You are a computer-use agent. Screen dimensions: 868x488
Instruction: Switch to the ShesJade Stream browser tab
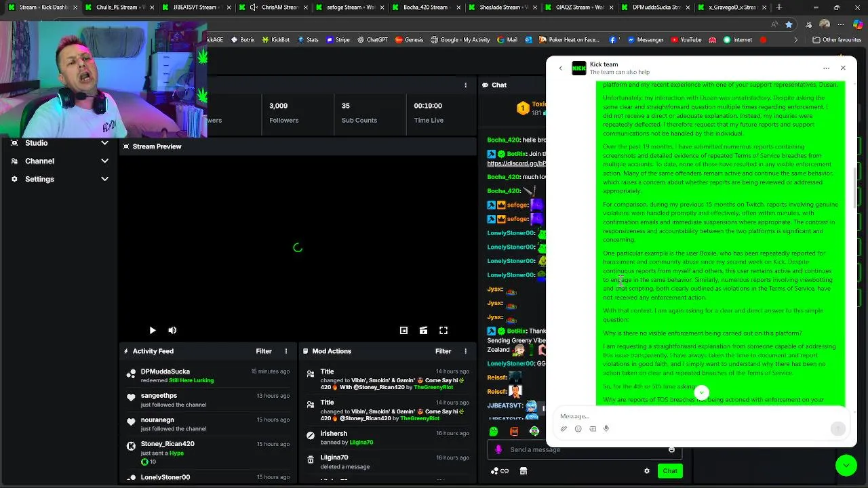(505, 7)
